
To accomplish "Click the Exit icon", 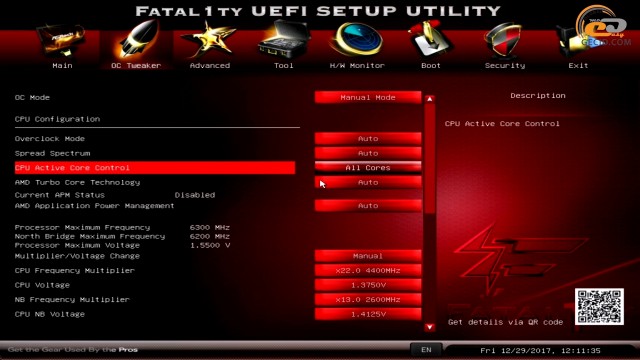I will tap(578, 41).
